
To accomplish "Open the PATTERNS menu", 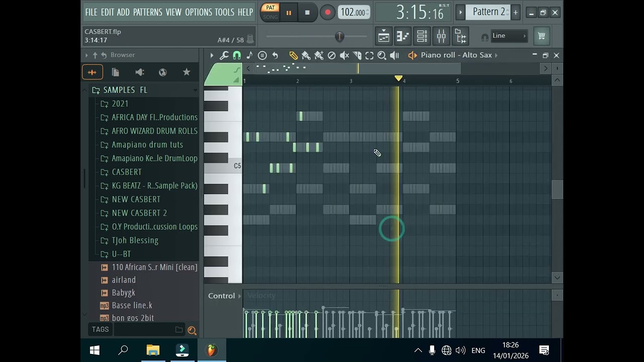I will coord(147,12).
